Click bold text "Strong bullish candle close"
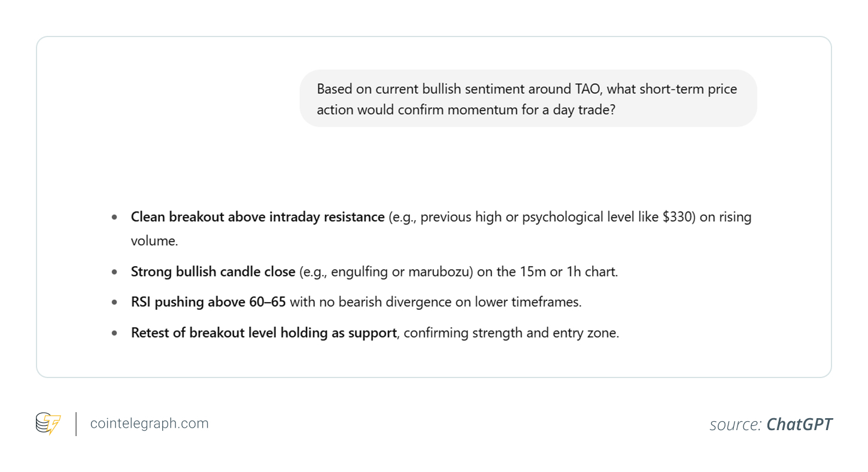The image size is (868, 472). pyautogui.click(x=213, y=272)
